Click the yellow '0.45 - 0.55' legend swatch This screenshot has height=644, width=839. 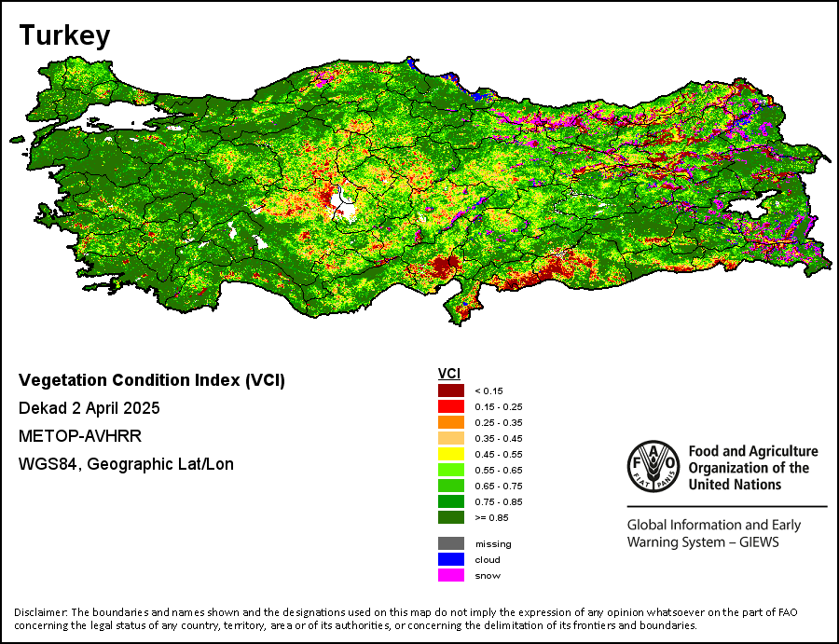(x=451, y=454)
